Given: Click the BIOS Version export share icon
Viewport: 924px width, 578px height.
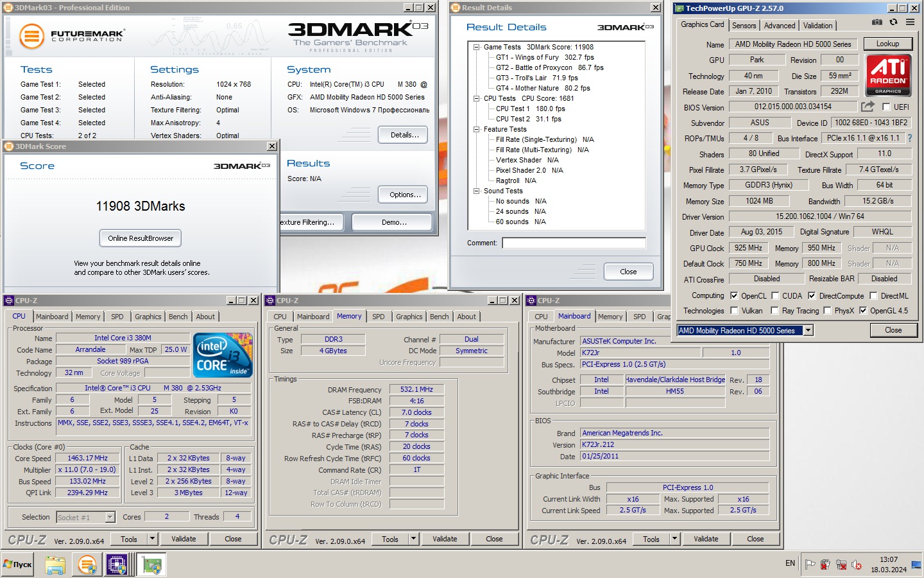Looking at the screenshot, I should [x=868, y=107].
